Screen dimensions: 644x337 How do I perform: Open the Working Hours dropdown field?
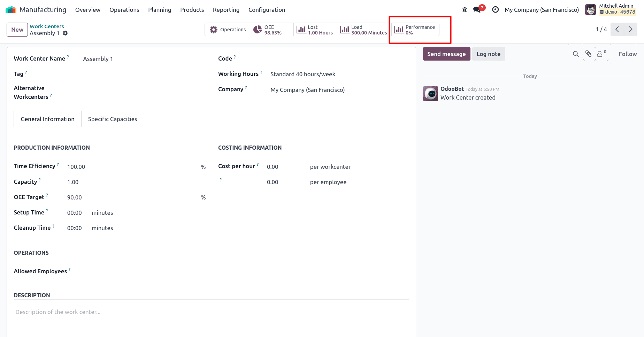tap(302, 74)
